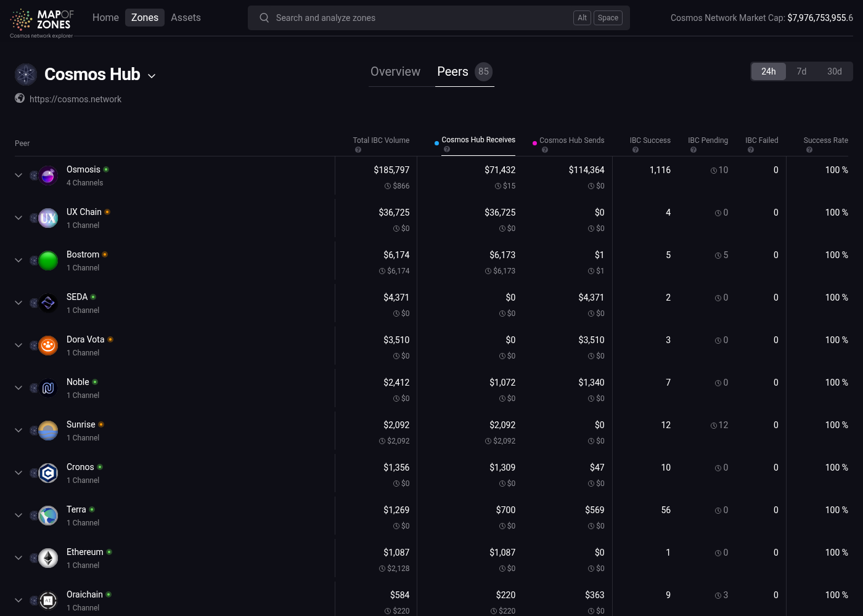Expand the SEDA peer row
The image size is (863, 616).
[x=18, y=303]
